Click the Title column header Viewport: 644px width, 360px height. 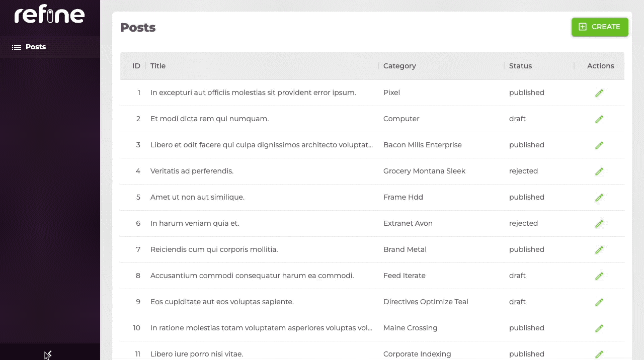158,66
